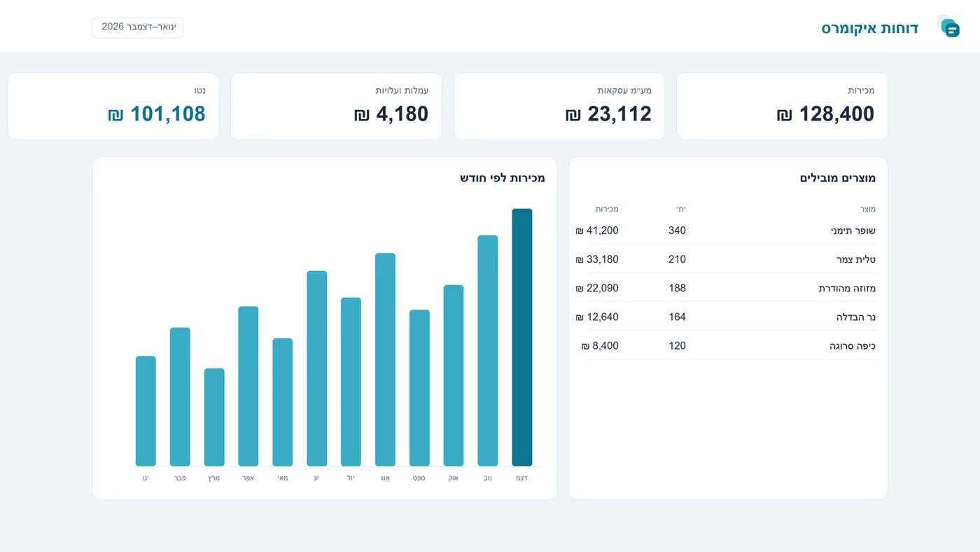Viewport: 980px width, 552px height.
Task: Select the אוג sales bar
Action: click(x=385, y=359)
